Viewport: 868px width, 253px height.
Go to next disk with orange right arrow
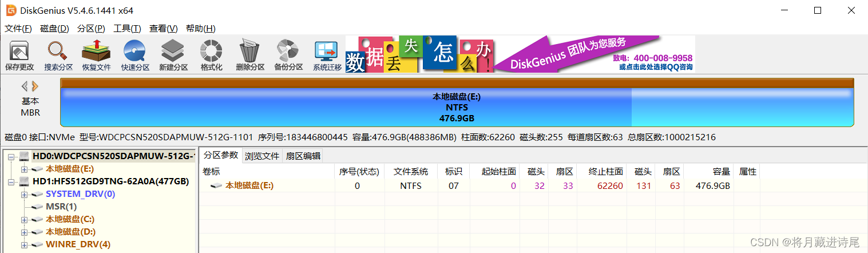click(x=35, y=86)
